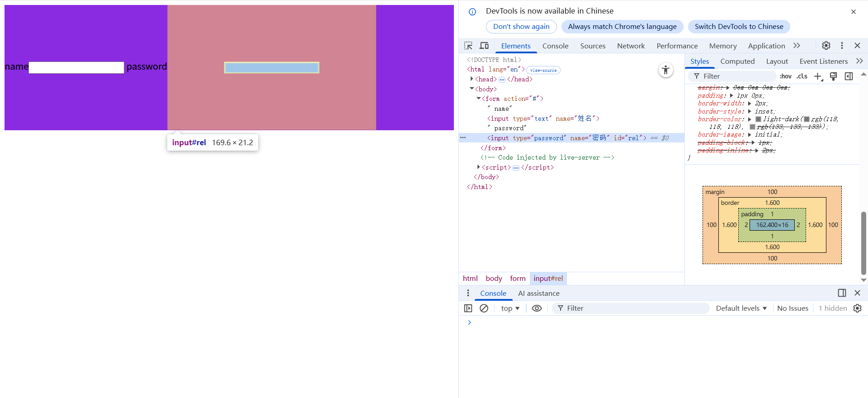Open the top context dropdown
868x398 pixels.
[x=510, y=308]
